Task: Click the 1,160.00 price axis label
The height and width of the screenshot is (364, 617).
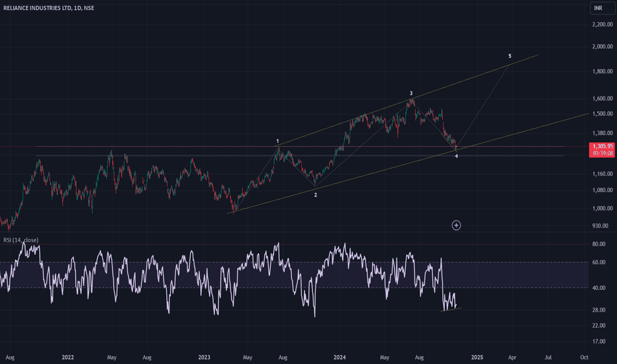Action: pos(602,173)
